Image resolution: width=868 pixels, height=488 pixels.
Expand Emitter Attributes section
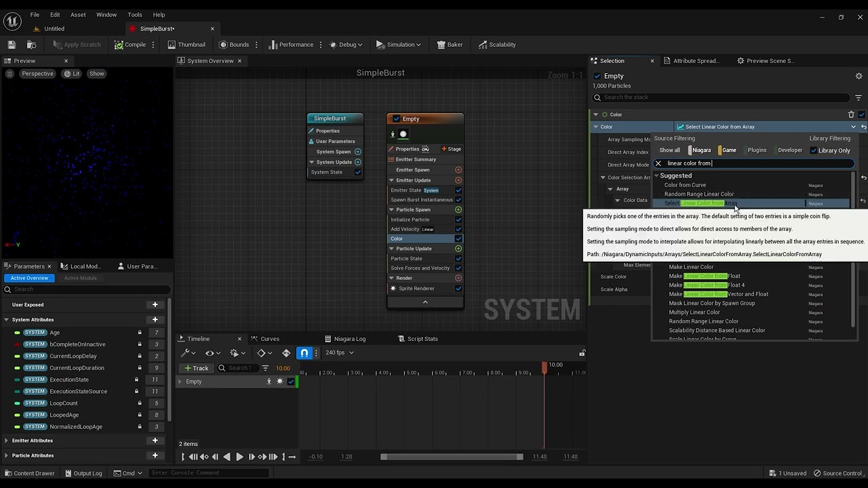6,441
